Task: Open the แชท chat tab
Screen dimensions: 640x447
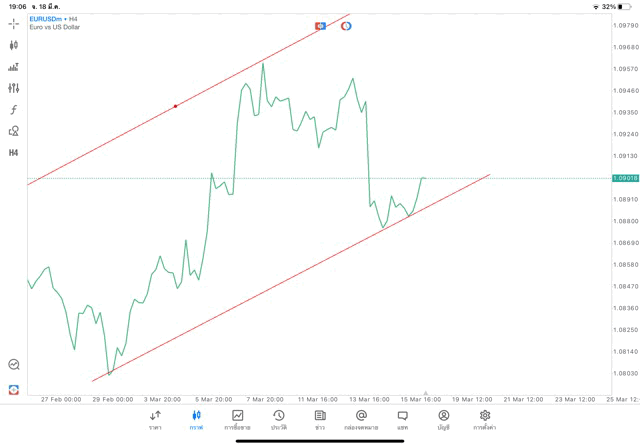Action: click(x=402, y=419)
